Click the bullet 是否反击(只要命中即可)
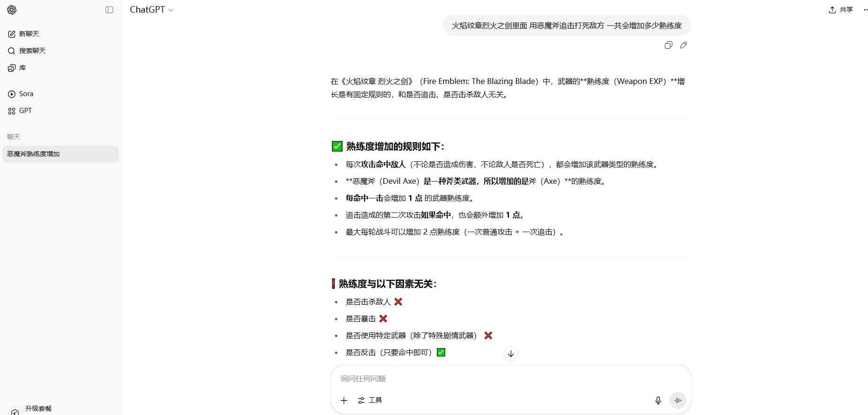 click(396, 353)
